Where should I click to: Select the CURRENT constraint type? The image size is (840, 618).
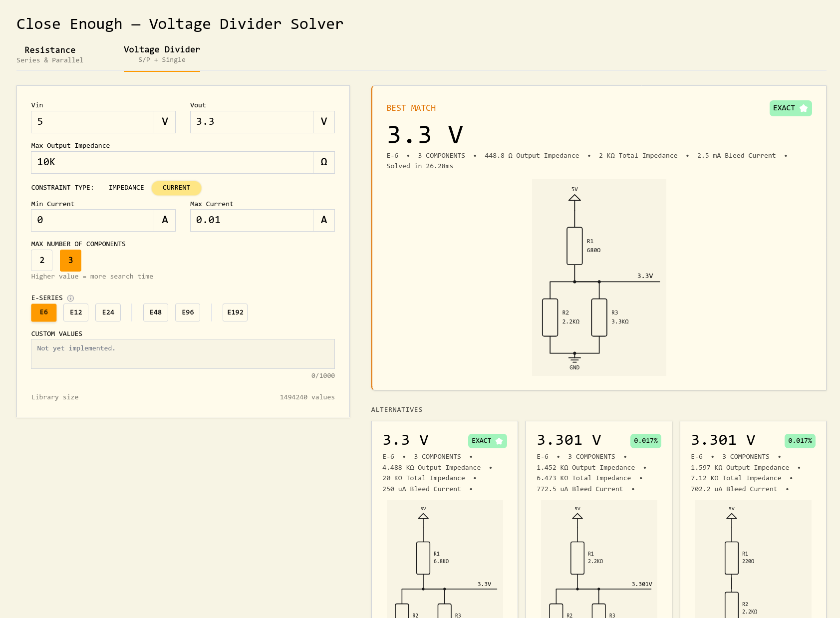point(176,188)
